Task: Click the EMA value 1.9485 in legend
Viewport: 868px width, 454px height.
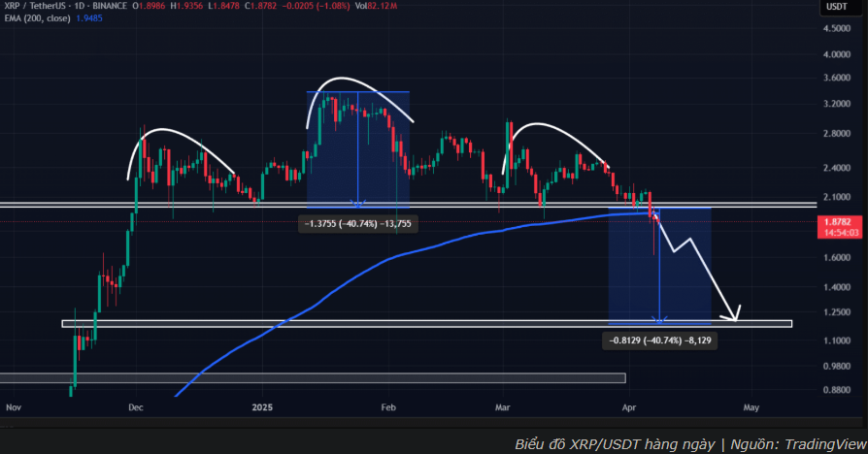Action: pyautogui.click(x=89, y=18)
